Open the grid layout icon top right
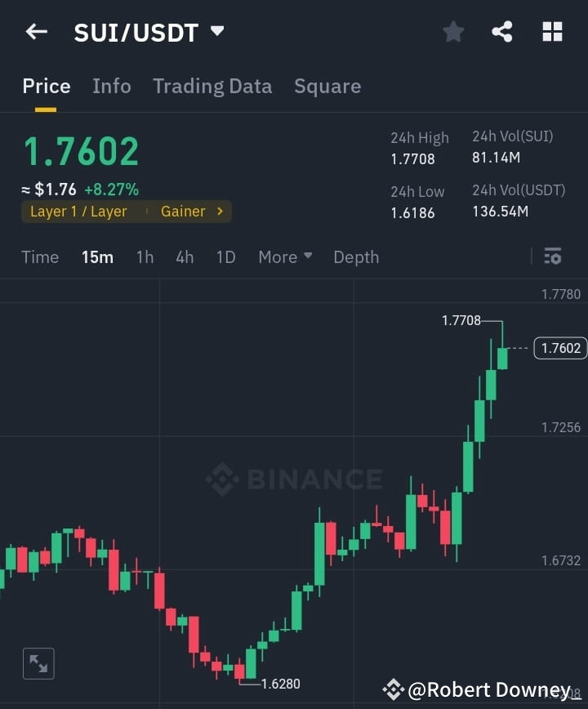 click(x=552, y=31)
